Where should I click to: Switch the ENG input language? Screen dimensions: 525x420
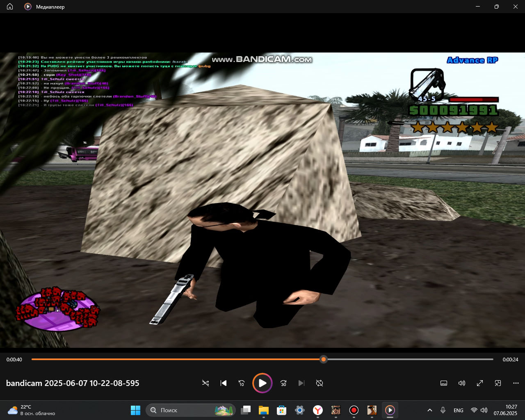tap(459, 410)
